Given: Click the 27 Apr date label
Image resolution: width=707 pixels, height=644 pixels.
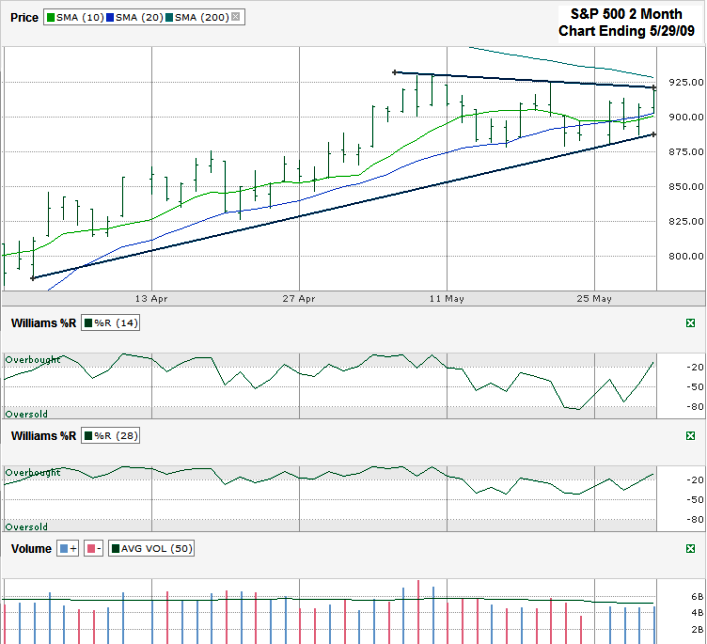Looking at the screenshot, I should (299, 299).
